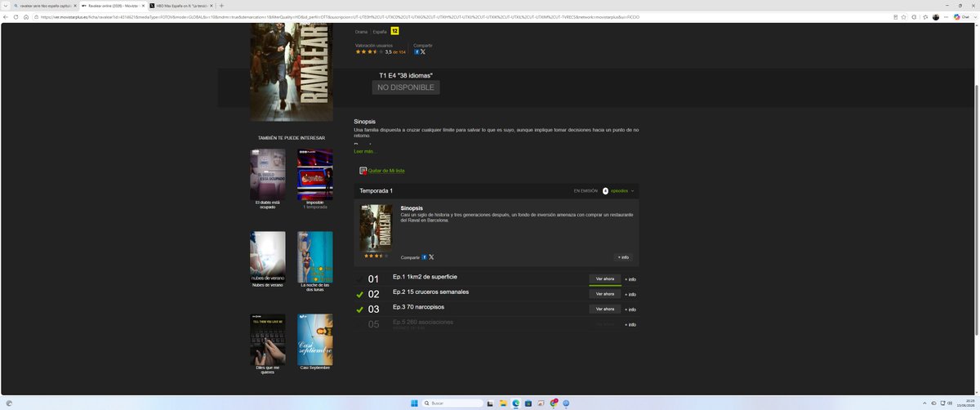Click the user rating stars for the series

click(x=369, y=51)
